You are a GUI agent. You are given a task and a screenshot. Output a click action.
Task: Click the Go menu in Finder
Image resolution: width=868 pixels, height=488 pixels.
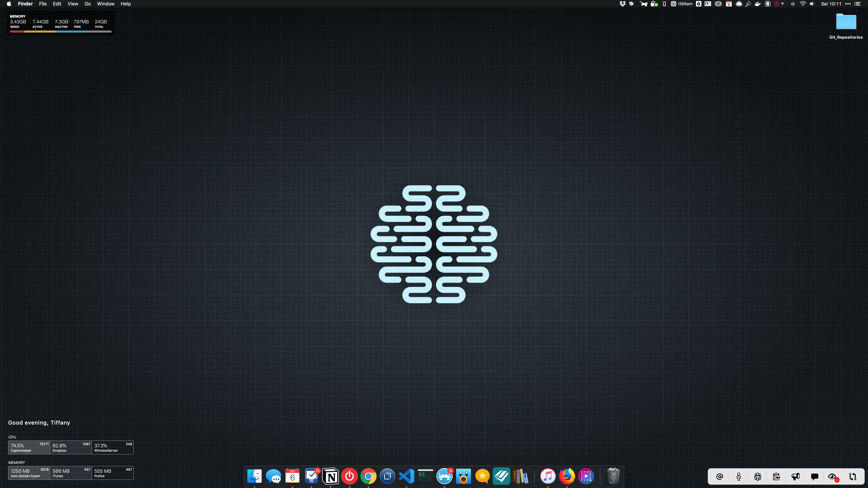[x=88, y=4]
